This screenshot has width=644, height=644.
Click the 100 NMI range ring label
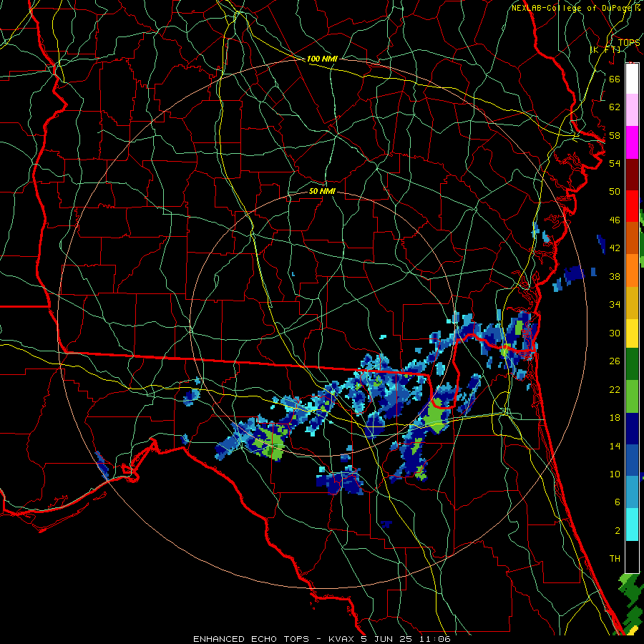(x=322, y=59)
